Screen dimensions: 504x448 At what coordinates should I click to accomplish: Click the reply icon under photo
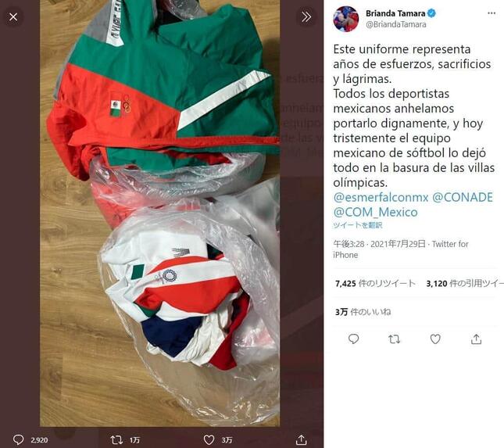tap(18, 439)
